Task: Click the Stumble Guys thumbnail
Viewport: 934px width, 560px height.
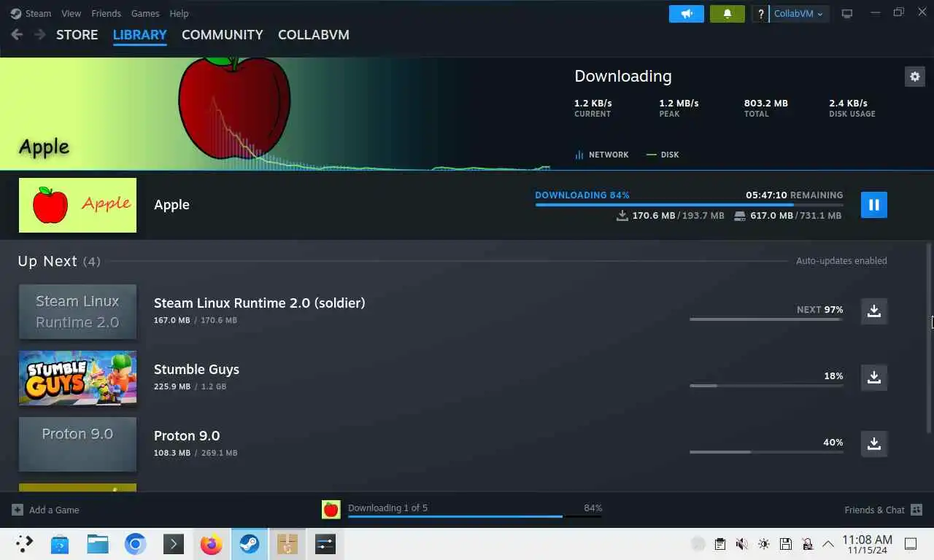Action: (77, 378)
